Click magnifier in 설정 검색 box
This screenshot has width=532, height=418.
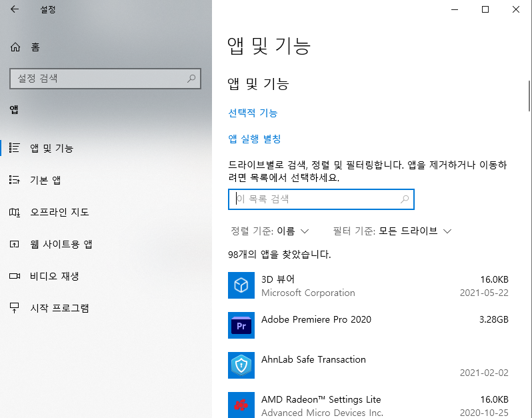(x=191, y=79)
